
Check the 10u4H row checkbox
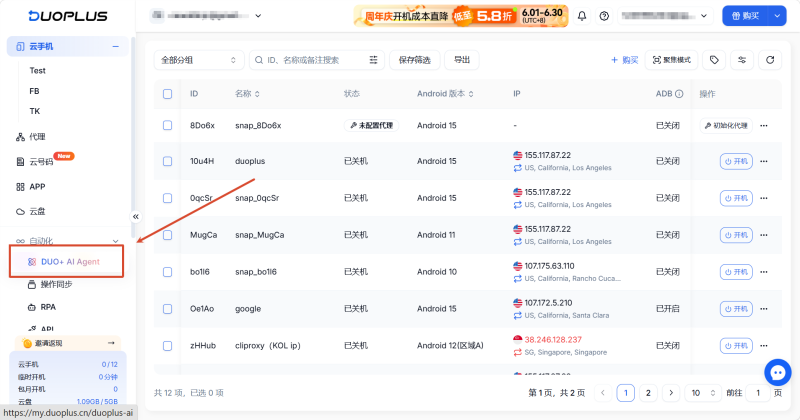click(x=167, y=161)
